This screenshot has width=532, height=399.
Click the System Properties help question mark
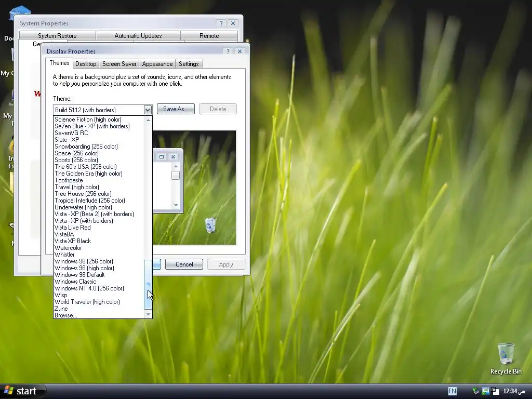(x=221, y=23)
